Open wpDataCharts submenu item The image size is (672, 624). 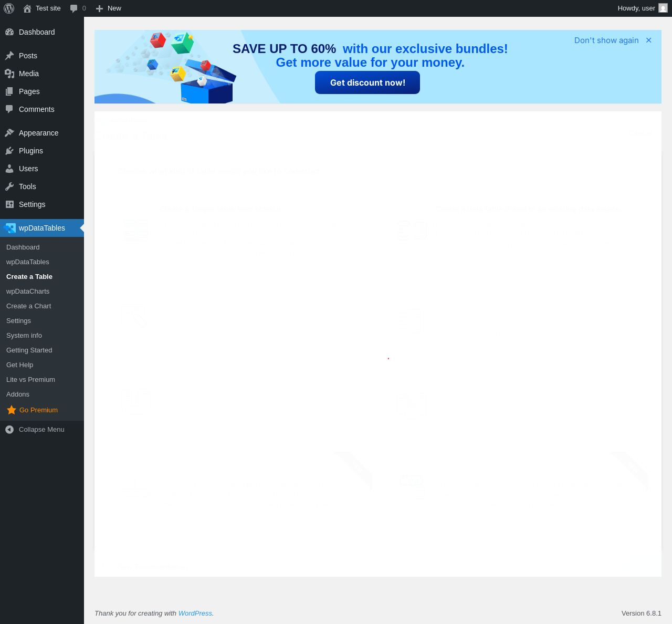28,292
